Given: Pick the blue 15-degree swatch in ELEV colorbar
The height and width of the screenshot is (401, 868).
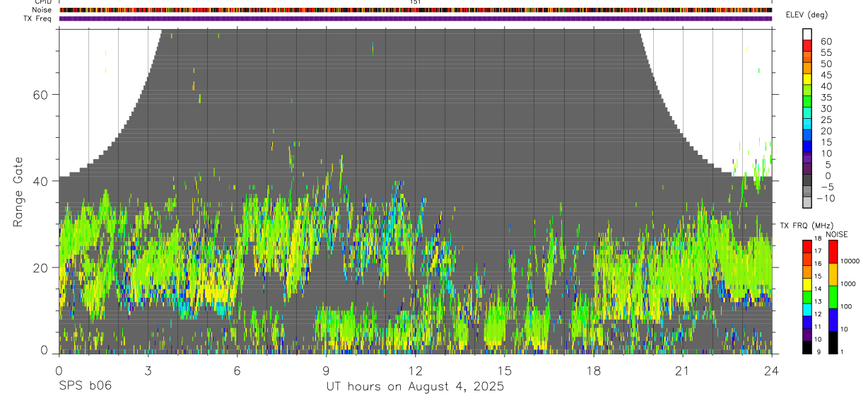Looking at the screenshot, I should pyautogui.click(x=807, y=146).
